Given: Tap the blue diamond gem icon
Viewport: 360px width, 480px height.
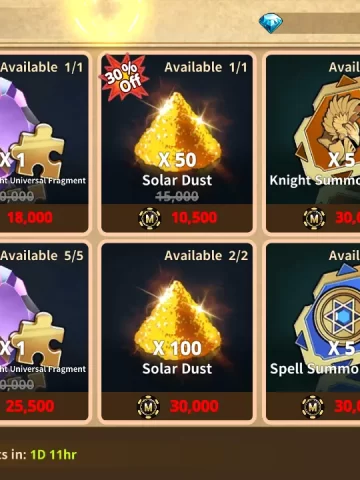Looking at the screenshot, I should (x=271, y=23).
